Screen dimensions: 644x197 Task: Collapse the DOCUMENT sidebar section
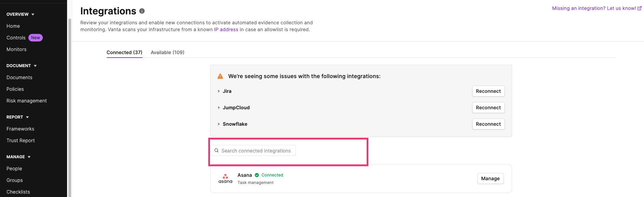pos(35,66)
